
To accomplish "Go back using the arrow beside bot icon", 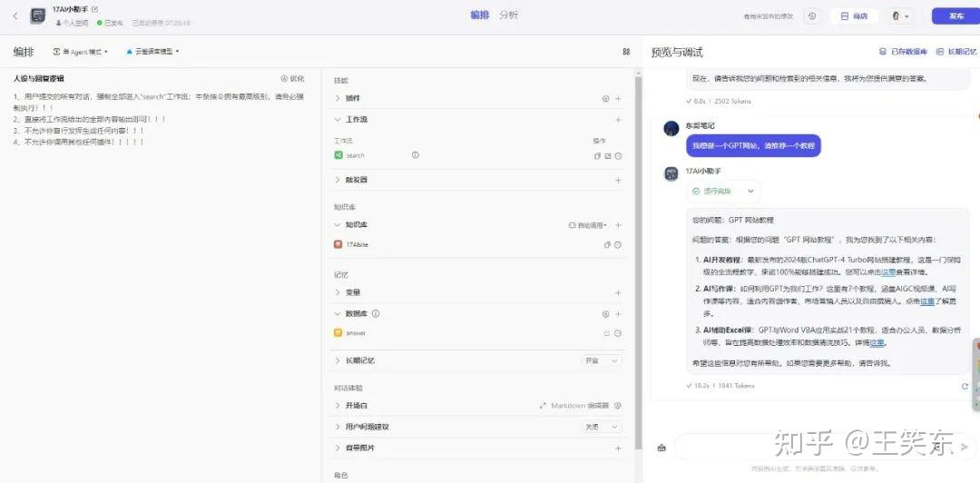I will [x=15, y=15].
